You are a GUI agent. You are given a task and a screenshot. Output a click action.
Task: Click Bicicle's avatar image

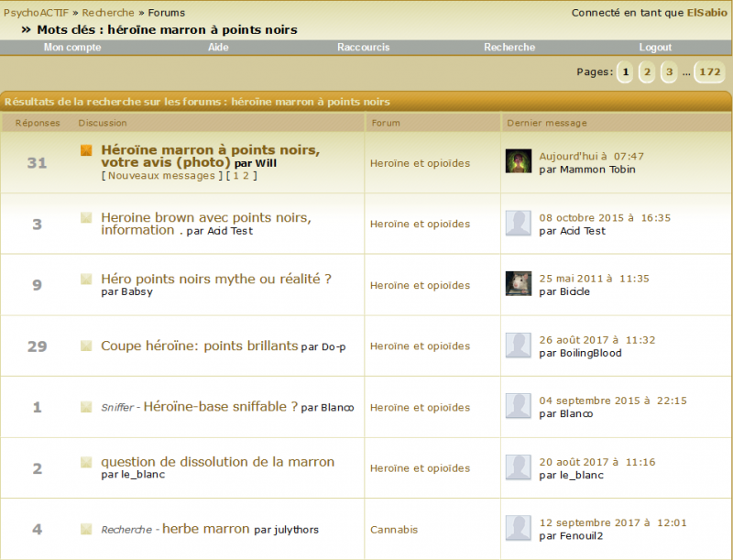pyautogui.click(x=519, y=284)
